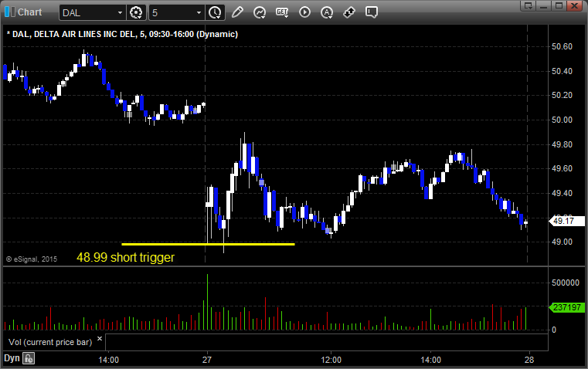Click the 50.00 price axis label
Screen dimensions: 588x369
562,120
